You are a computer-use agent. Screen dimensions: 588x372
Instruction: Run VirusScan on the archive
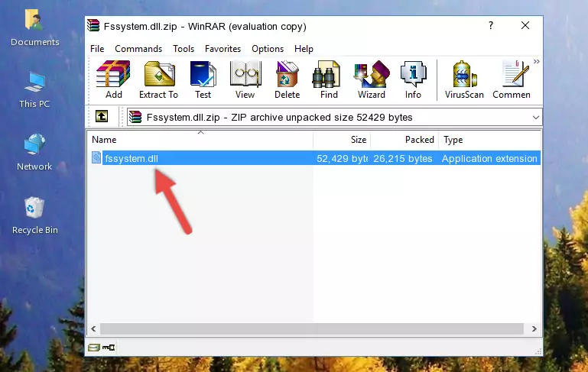click(x=464, y=79)
